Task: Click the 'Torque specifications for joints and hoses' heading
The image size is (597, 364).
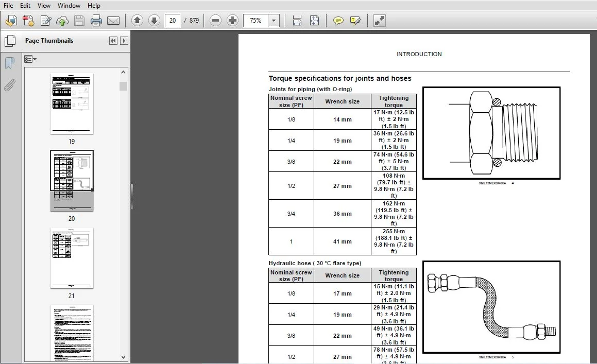Action: pyautogui.click(x=340, y=78)
